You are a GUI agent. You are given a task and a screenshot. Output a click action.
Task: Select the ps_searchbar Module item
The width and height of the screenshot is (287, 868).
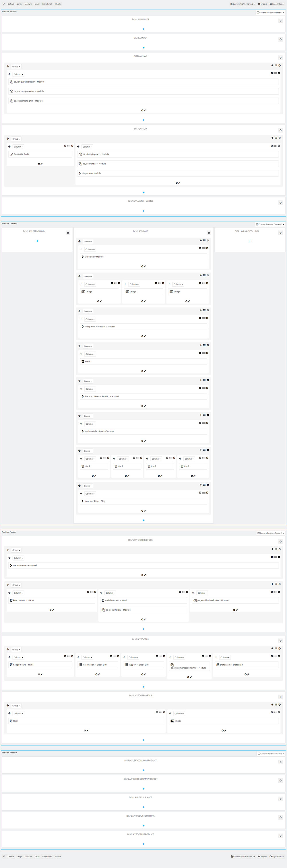pyautogui.click(x=94, y=164)
